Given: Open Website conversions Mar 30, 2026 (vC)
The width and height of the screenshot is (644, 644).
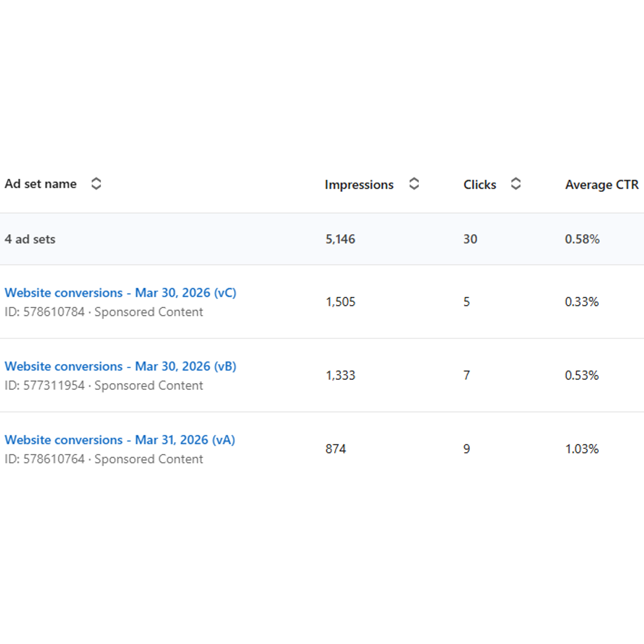Looking at the screenshot, I should click(120, 293).
